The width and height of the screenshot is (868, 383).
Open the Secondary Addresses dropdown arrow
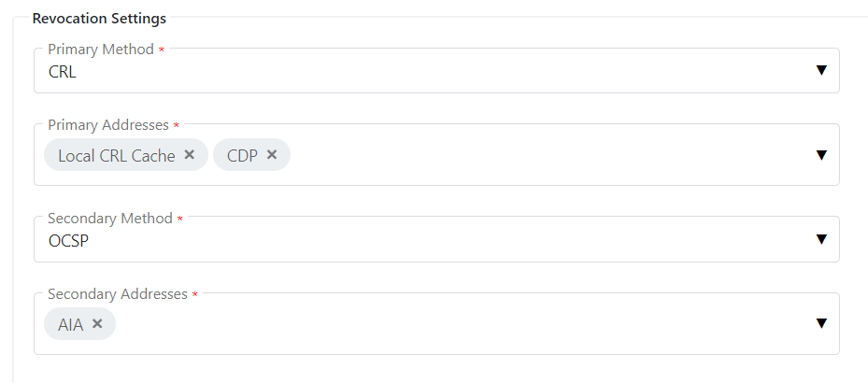pos(821,323)
